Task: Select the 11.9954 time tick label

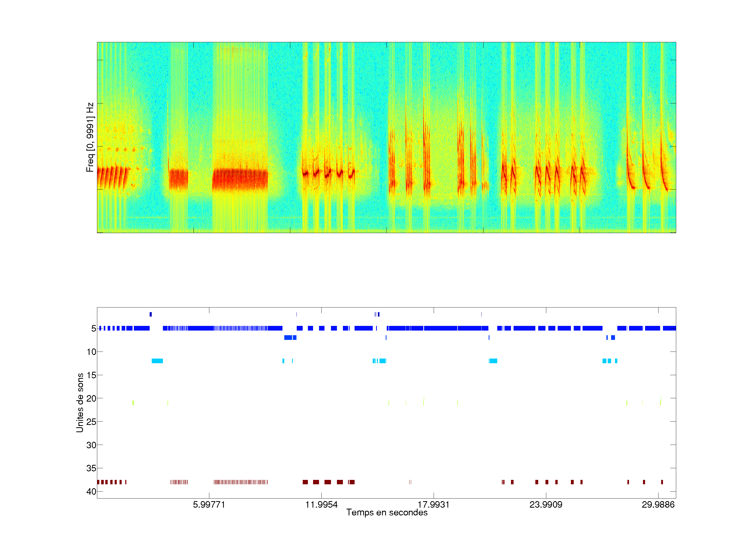Action: [x=321, y=505]
